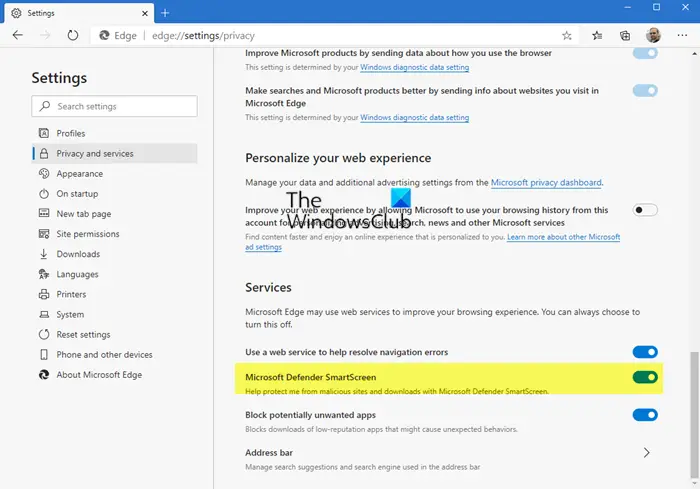Reload the page with refresh icon
The height and width of the screenshot is (489, 700).
(73, 35)
